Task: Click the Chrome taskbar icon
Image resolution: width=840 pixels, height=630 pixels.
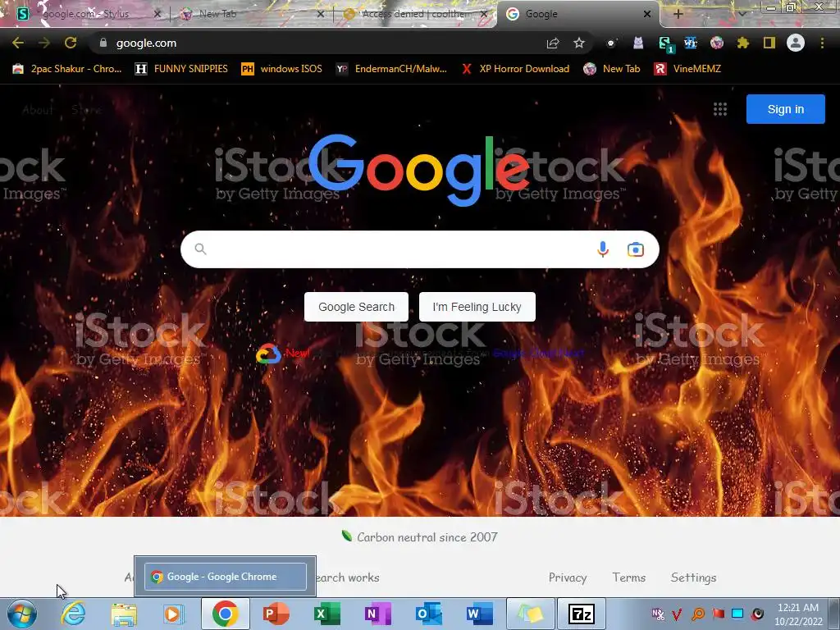Action: pos(225,614)
